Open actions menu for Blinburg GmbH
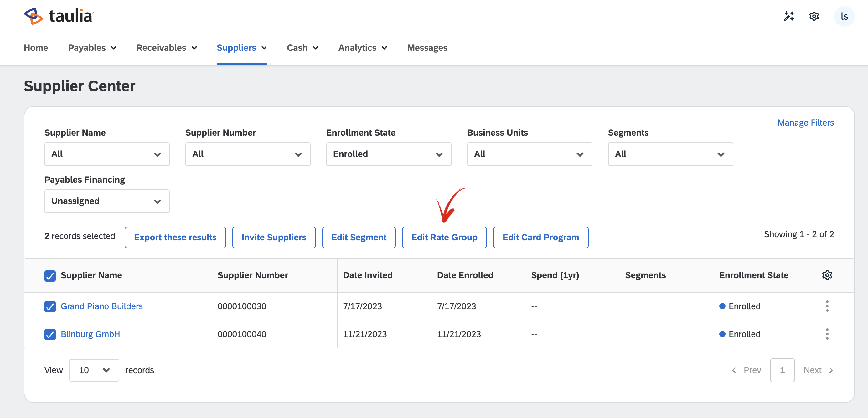 827,334
